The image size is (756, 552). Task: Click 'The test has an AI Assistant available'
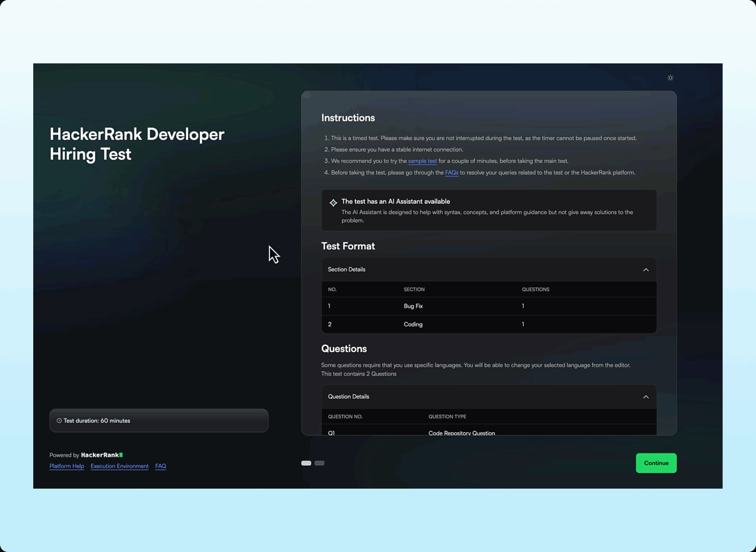[x=395, y=201]
